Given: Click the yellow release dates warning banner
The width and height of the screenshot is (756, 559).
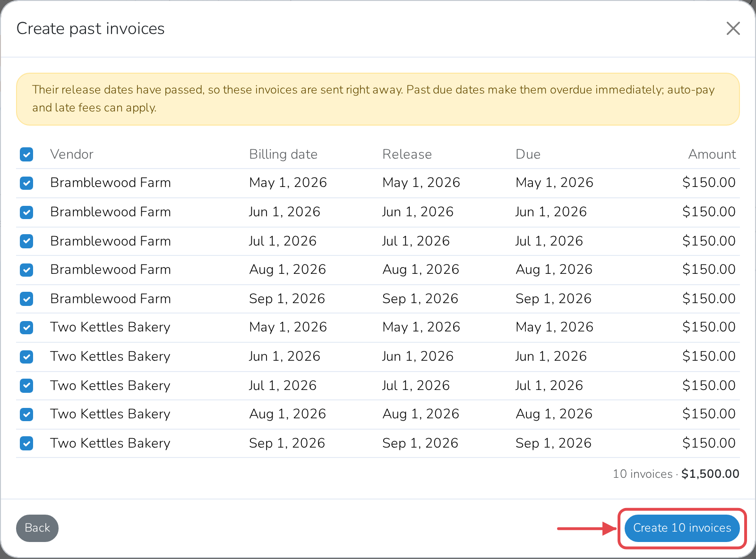Looking at the screenshot, I should coord(378,99).
